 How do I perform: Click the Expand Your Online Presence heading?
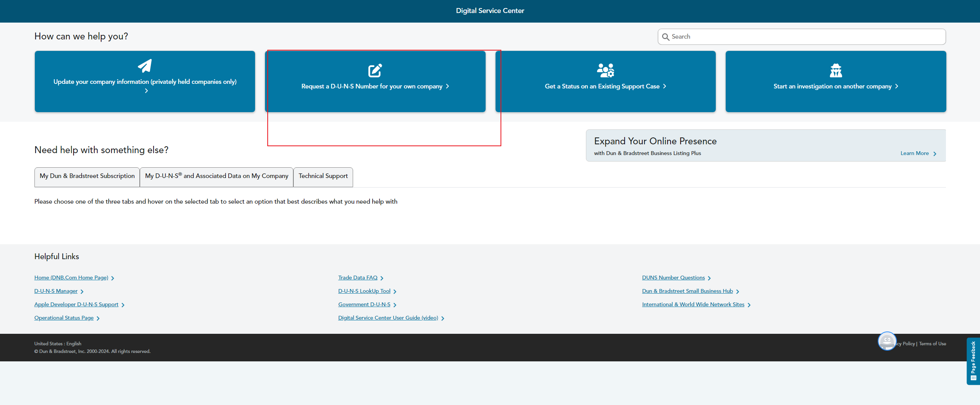pyautogui.click(x=655, y=141)
